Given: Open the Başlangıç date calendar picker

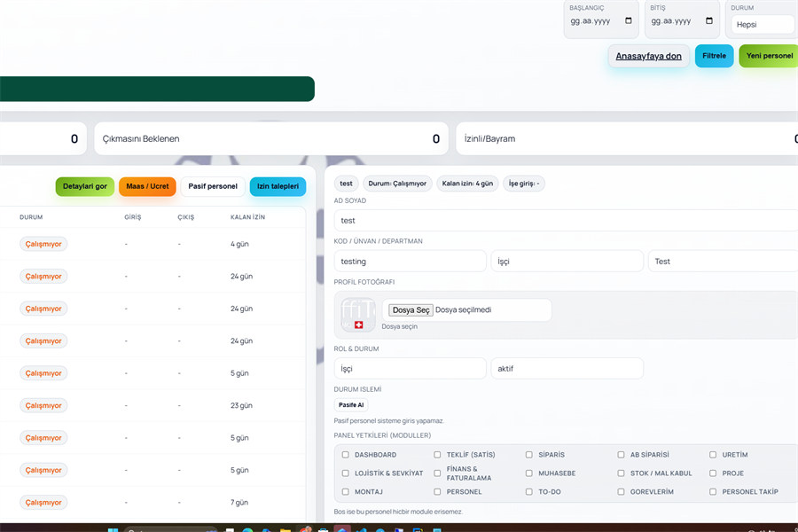Looking at the screenshot, I should click(629, 20).
